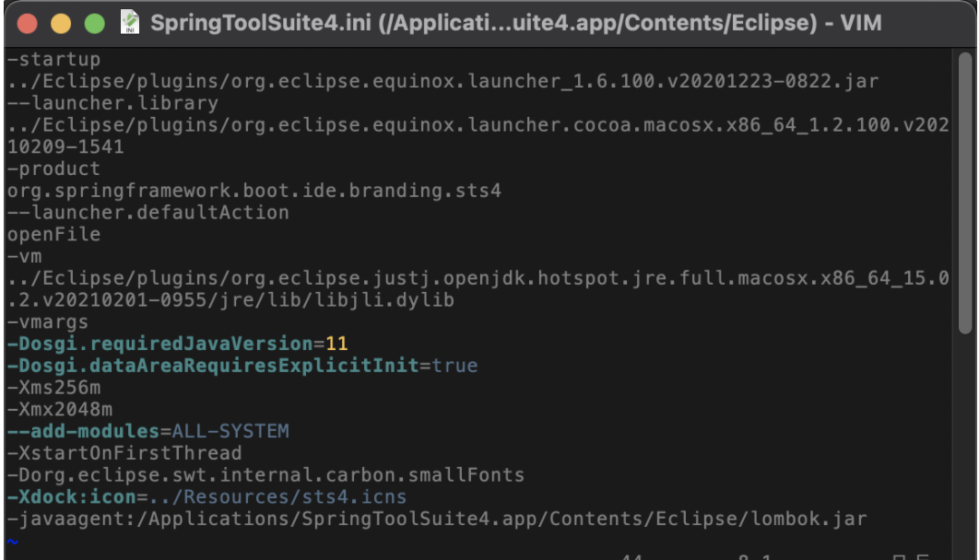
Task: Click the green zoom window button
Action: pyautogui.click(x=95, y=24)
